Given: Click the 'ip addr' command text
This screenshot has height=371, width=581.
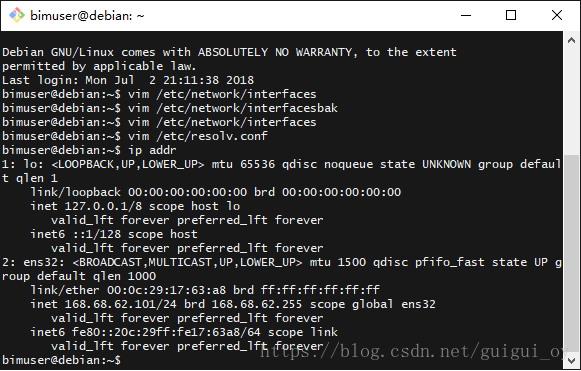Looking at the screenshot, I should pos(152,150).
